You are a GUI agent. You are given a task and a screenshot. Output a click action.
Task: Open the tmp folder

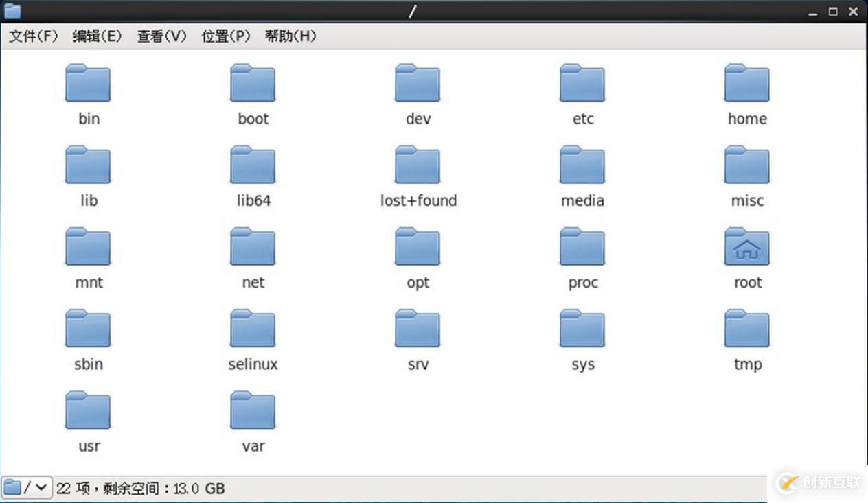click(x=746, y=328)
